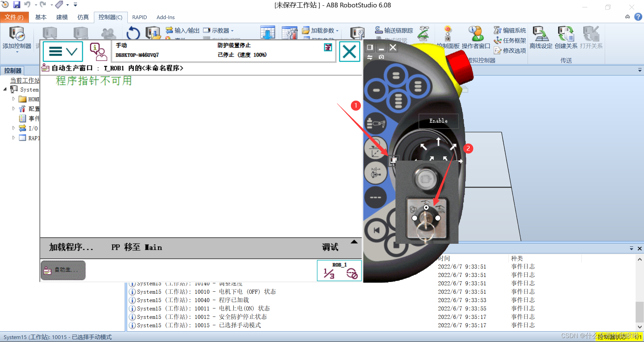Switch to the Simulation (仿真) ribbon tab
The image size is (644, 342).
[83, 17]
